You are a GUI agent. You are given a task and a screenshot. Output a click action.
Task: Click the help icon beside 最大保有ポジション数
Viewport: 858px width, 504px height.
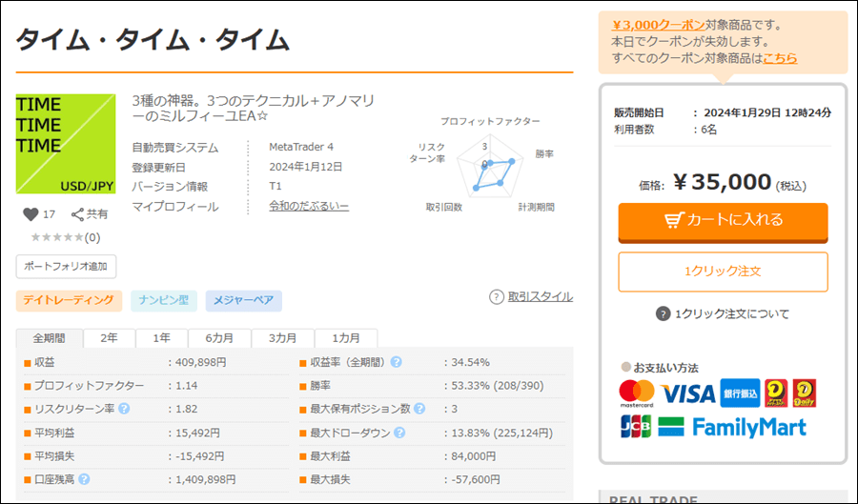[x=419, y=409]
